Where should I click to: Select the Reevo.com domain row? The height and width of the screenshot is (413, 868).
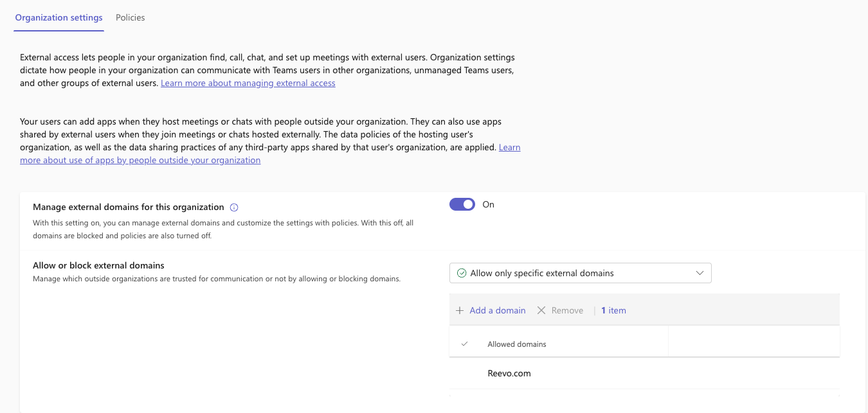pos(509,374)
